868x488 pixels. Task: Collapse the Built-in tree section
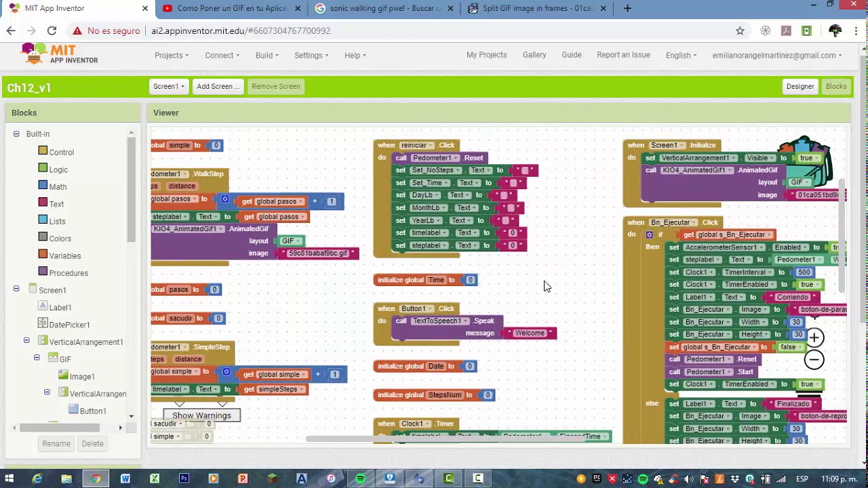(16, 134)
